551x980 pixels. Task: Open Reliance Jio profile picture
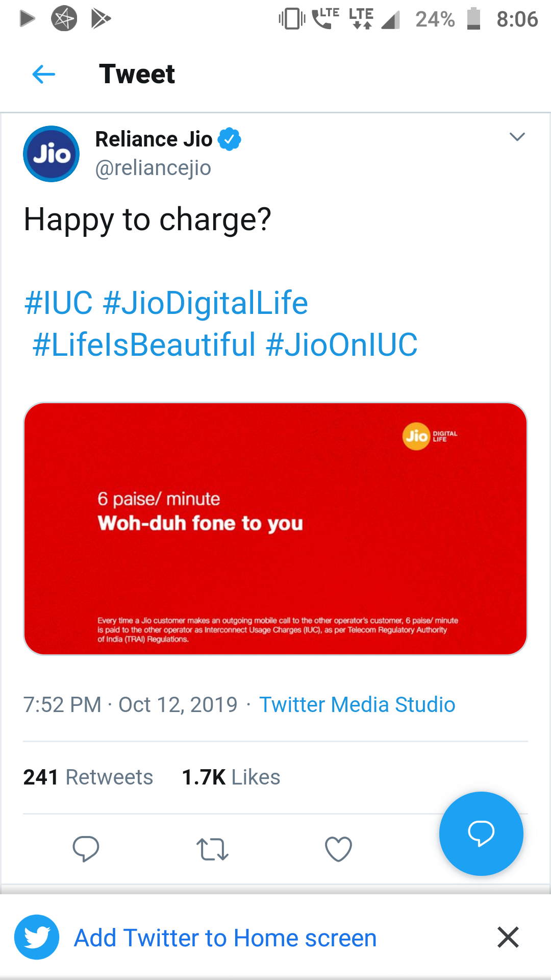(x=51, y=154)
